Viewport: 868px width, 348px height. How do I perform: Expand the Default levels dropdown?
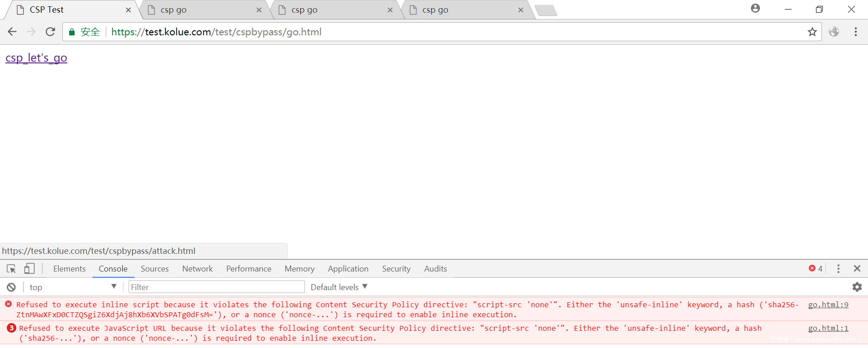339,287
